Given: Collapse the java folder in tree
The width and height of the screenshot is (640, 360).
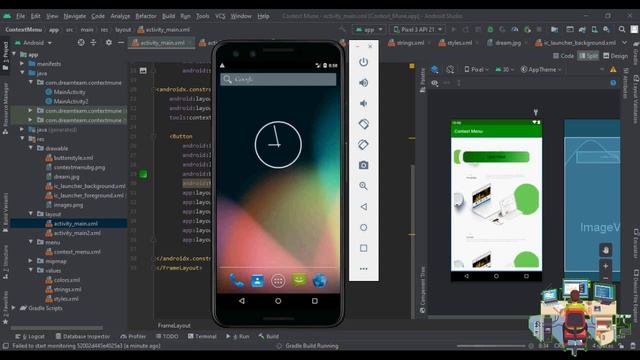Looking at the screenshot, I should (x=22, y=73).
